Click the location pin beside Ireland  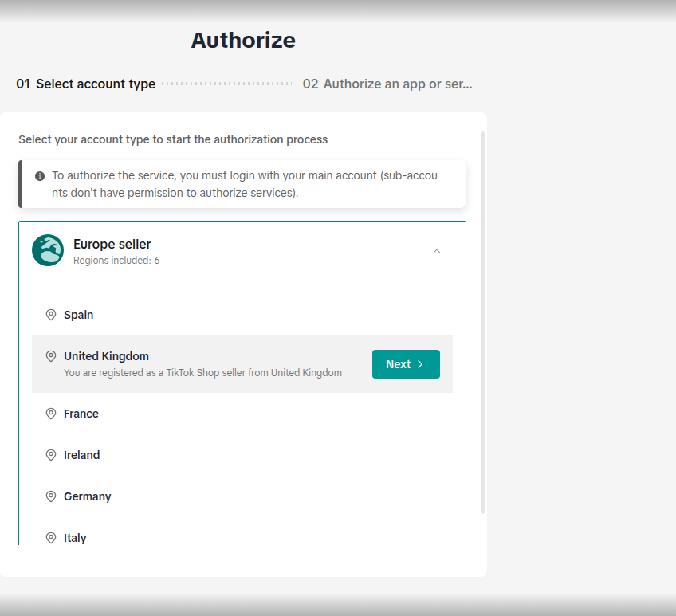[x=51, y=455]
